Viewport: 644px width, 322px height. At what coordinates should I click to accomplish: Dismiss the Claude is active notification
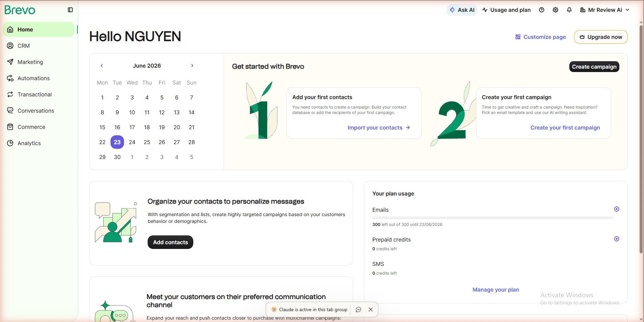(371, 309)
